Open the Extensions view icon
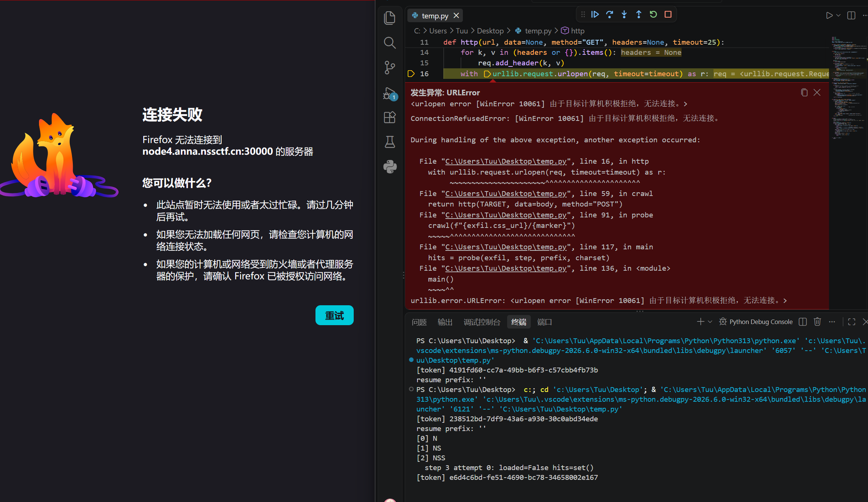Screen dimensions: 868x502 point(390,118)
